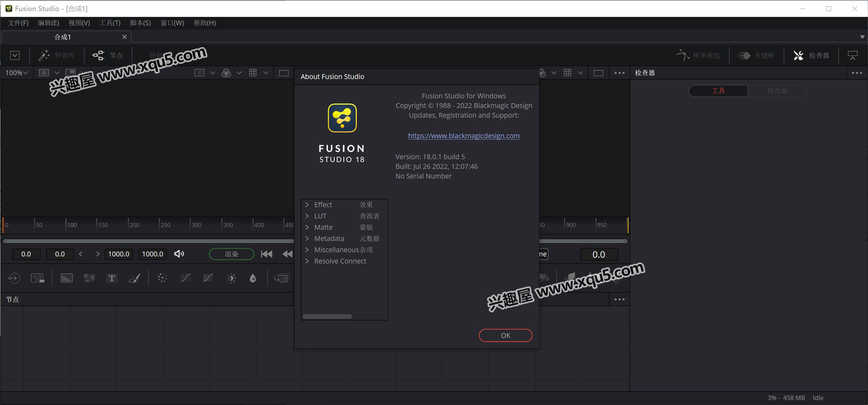Toggle right viewer single view rectangle icon
The image size is (868, 405).
598,73
